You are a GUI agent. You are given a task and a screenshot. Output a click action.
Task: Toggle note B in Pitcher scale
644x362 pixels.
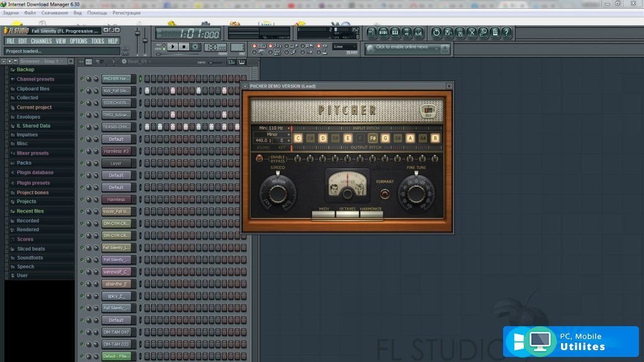435,138
